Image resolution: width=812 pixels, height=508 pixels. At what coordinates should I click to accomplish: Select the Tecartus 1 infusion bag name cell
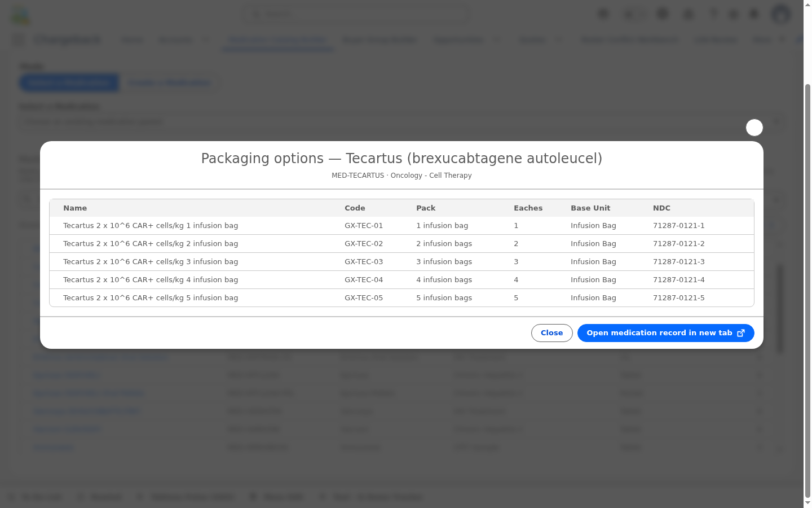point(151,226)
